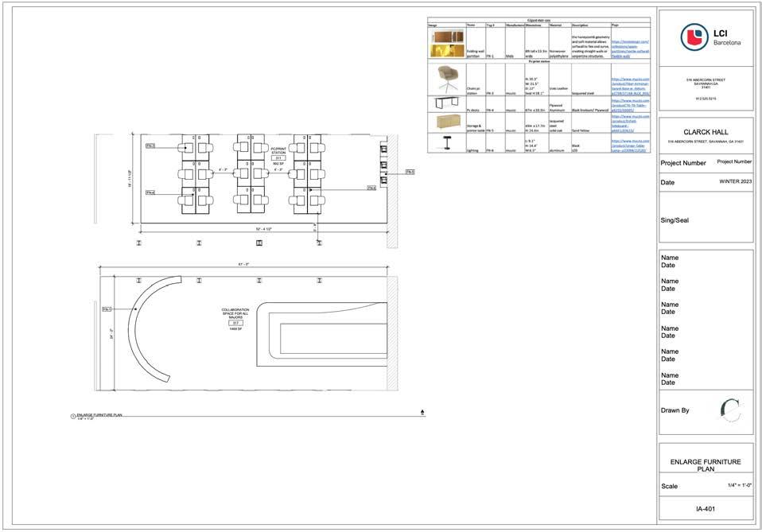Select the folding wall partition product image
Viewport: 762px width, 532px height.
(446, 43)
